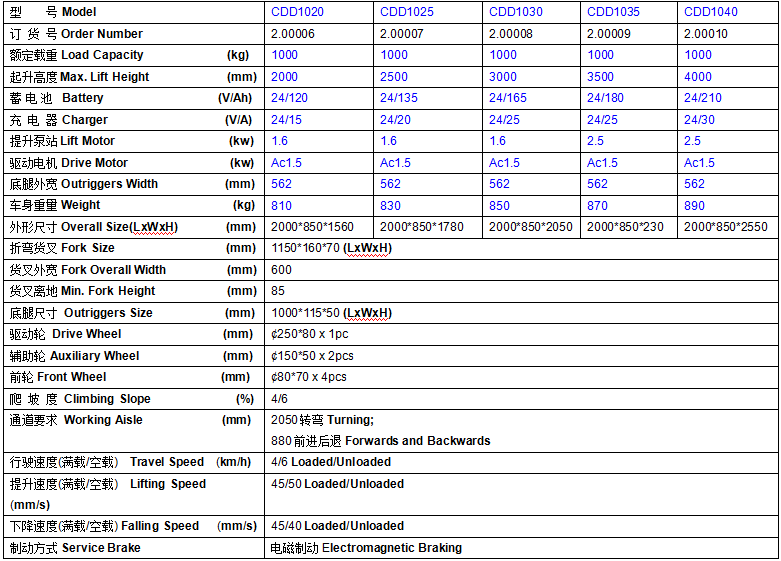The width and height of the screenshot is (781, 561).
Task: Select the Drive Wheel value ¢250*80 x 1pc
Action: 309,334
